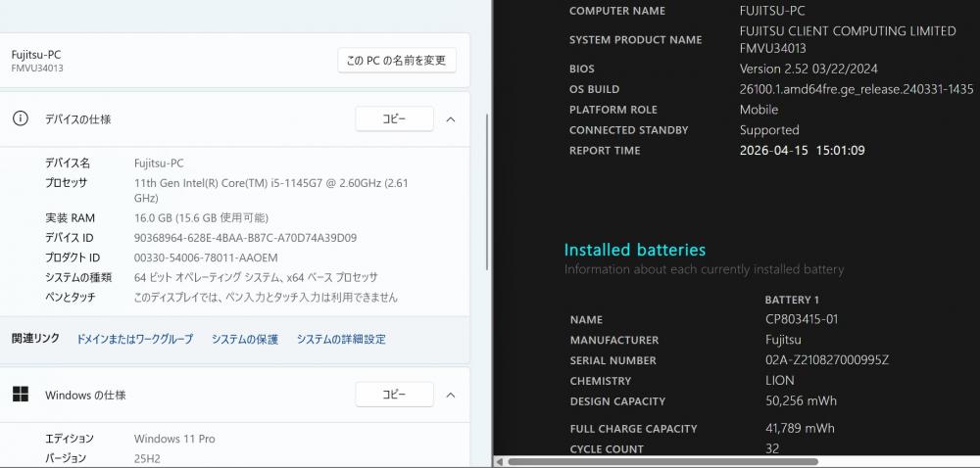Click the FMVU34013 model under Fujitsu-PC heading
Screen dimensions: 980x468
[x=37, y=68]
